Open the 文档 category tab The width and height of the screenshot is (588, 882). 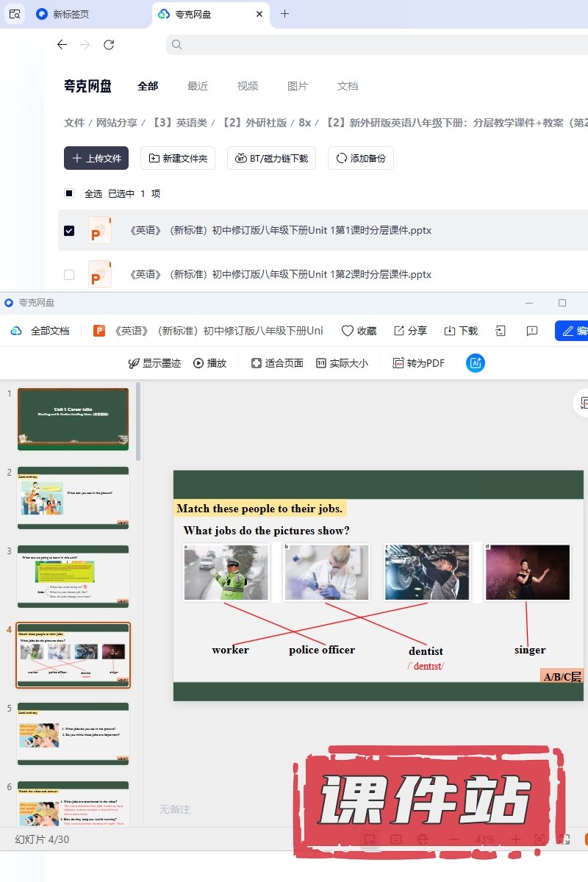348,86
